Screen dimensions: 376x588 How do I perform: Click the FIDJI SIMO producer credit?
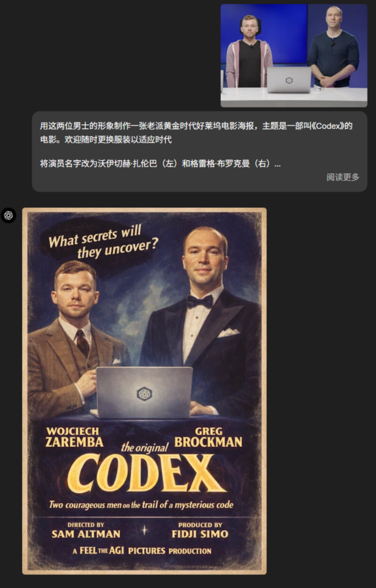pyautogui.click(x=200, y=534)
